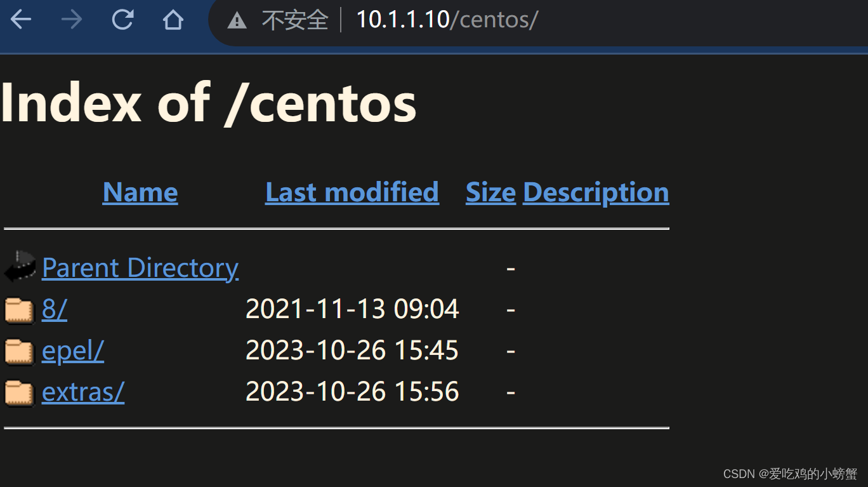Click the parent directory arrow icon
The height and width of the screenshot is (487, 868).
18,267
